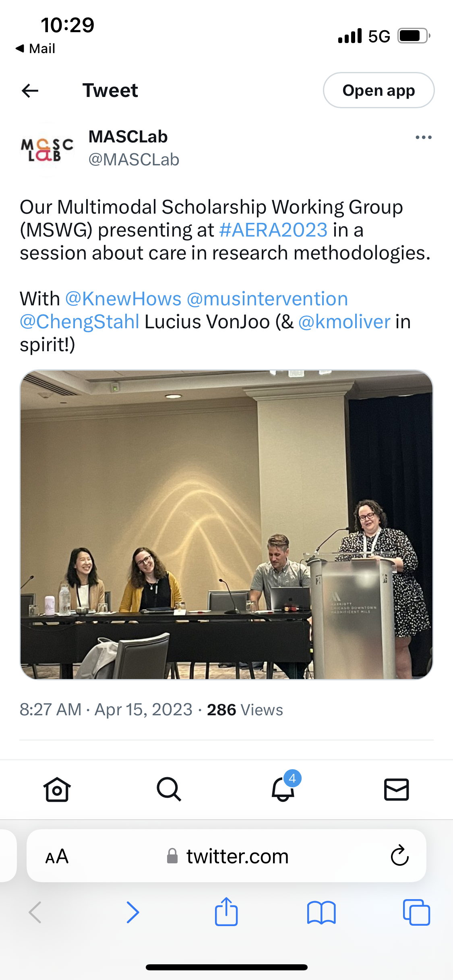Open the @kmoliver profile mention
Image resolution: width=453 pixels, height=980 pixels.
tap(345, 322)
